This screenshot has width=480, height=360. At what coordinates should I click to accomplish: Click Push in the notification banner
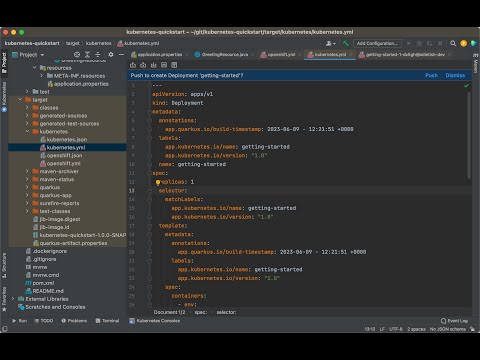click(431, 75)
